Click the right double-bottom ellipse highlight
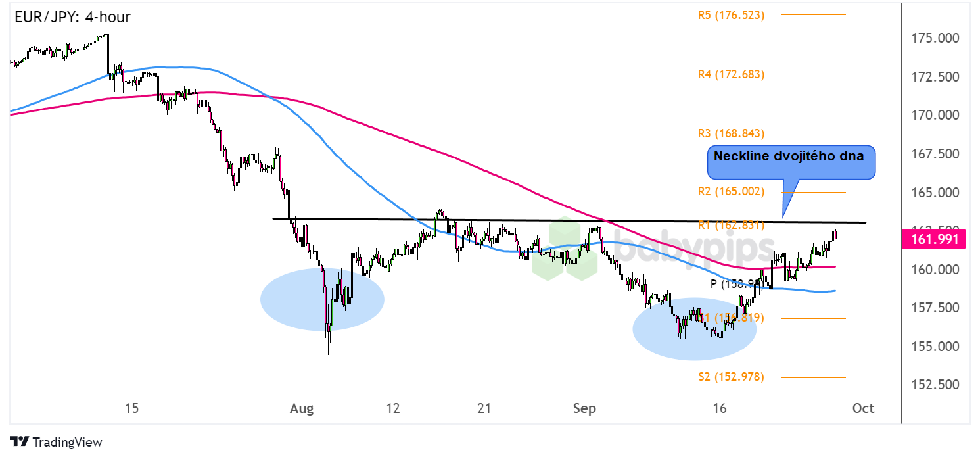The width and height of the screenshot is (980, 459). click(694, 329)
